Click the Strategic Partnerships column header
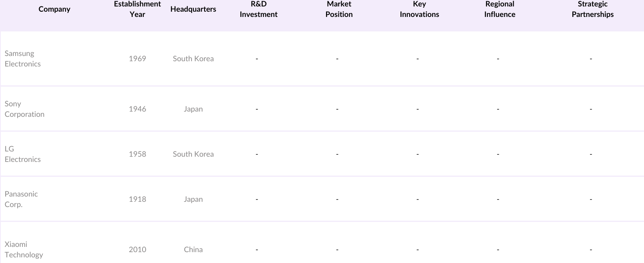 [x=592, y=9]
